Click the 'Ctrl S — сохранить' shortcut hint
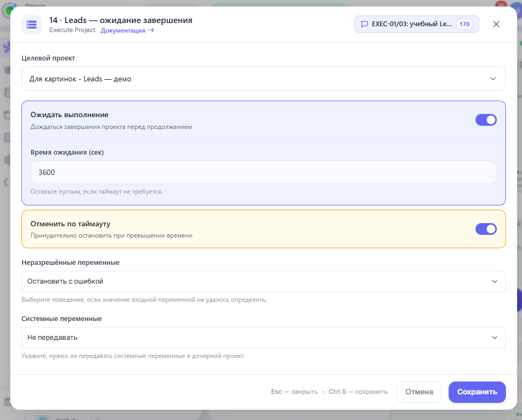Image resolution: width=522 pixels, height=420 pixels. [358, 392]
